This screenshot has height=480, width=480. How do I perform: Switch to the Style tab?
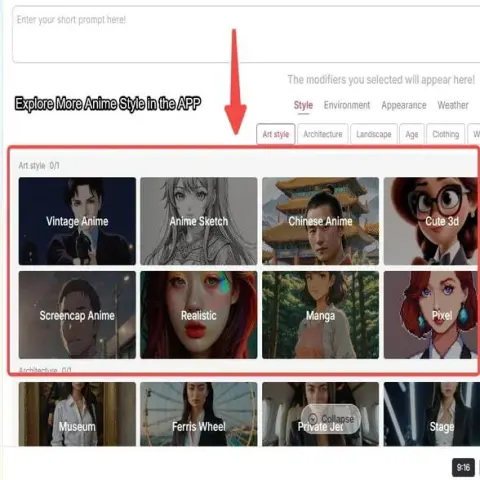click(x=303, y=105)
